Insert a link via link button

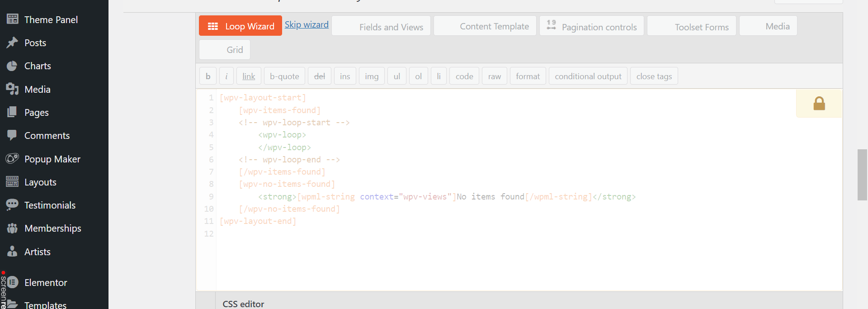point(249,76)
